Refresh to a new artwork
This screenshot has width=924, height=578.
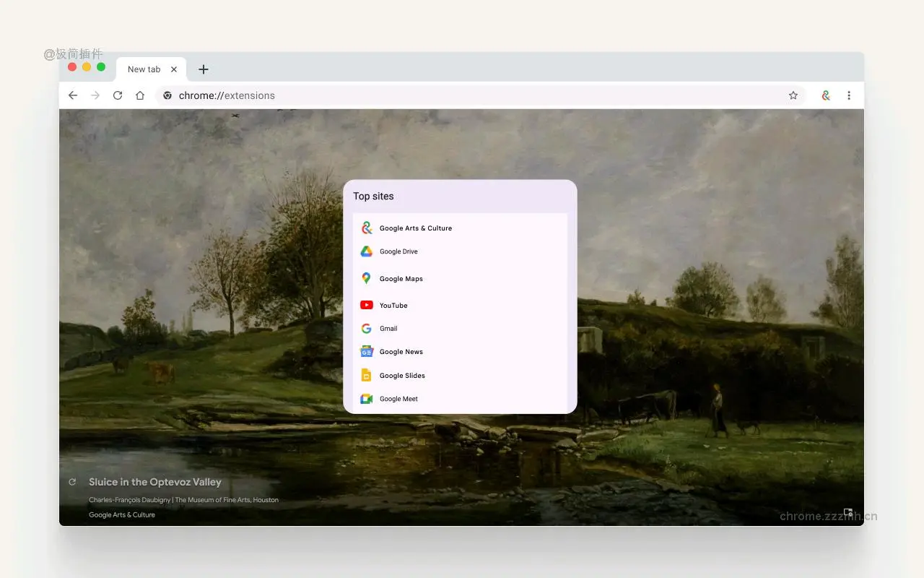click(72, 481)
